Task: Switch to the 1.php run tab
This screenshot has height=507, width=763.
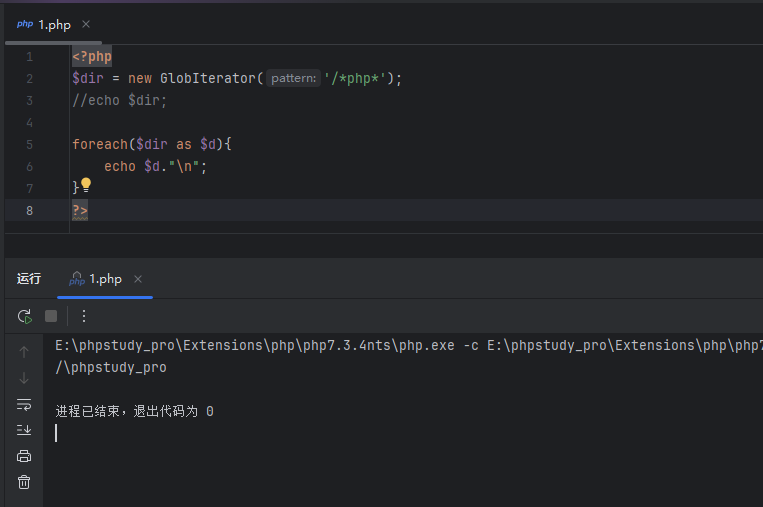Action: pos(104,279)
